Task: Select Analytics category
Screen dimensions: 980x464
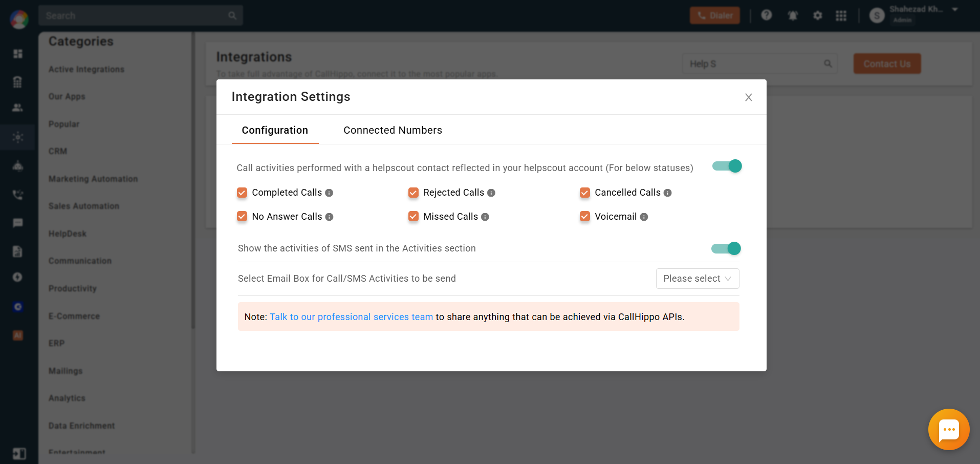Action: pyautogui.click(x=67, y=398)
